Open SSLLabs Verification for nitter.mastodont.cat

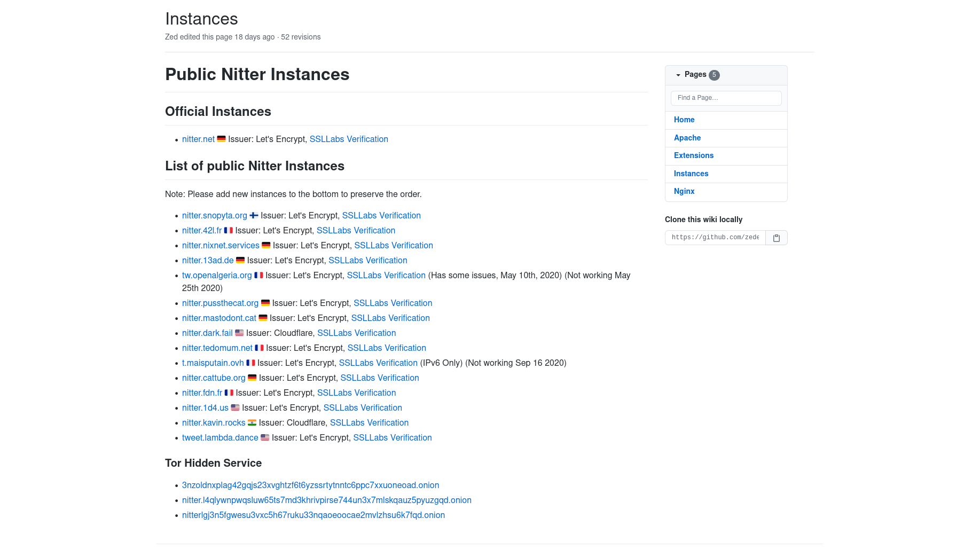[390, 318]
